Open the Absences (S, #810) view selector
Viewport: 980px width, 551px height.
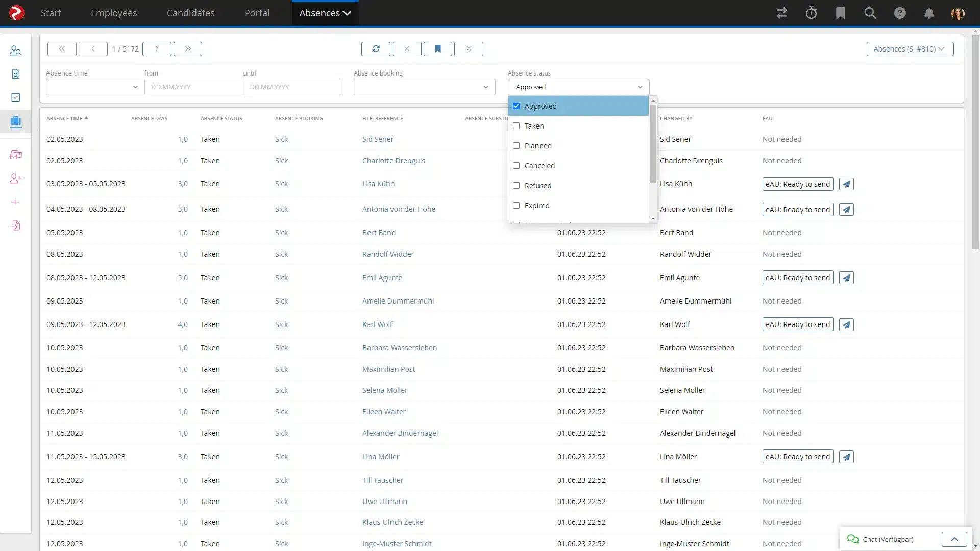pos(910,49)
